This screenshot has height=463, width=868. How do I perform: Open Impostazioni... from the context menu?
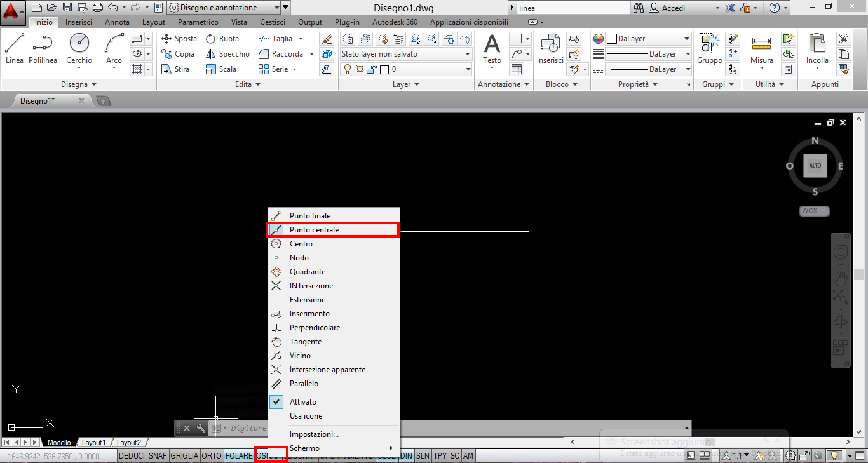[x=314, y=434]
